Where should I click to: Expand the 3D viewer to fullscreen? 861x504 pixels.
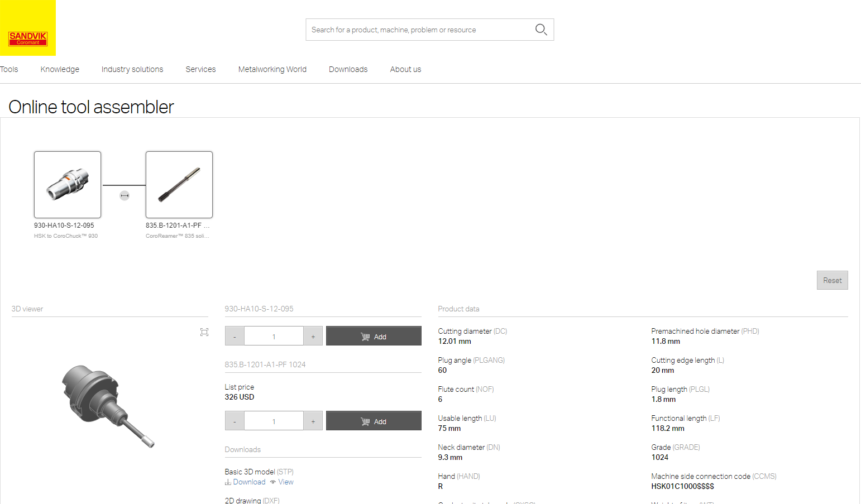click(204, 332)
